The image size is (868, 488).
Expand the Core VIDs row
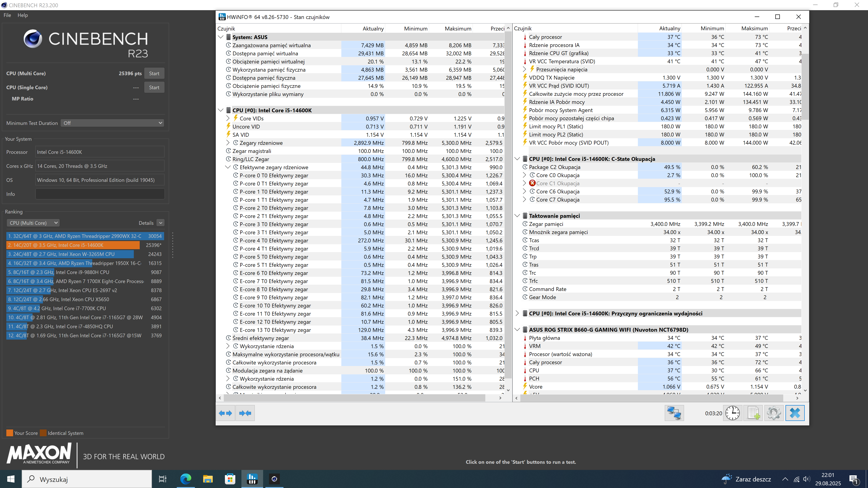pos(228,119)
